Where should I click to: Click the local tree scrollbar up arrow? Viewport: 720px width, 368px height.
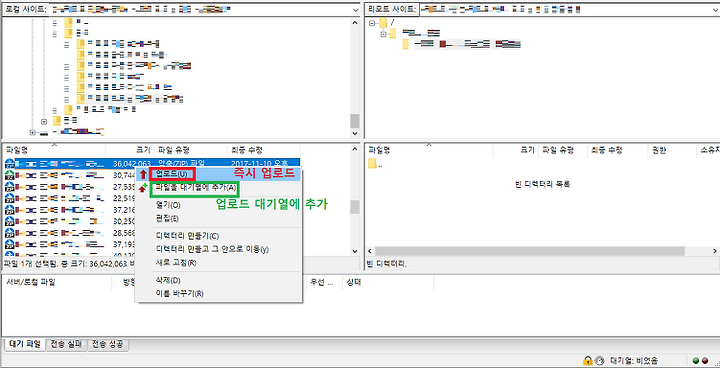click(355, 23)
